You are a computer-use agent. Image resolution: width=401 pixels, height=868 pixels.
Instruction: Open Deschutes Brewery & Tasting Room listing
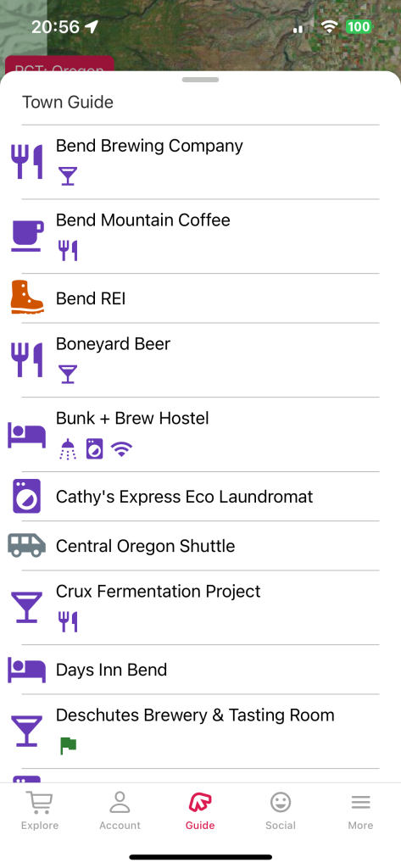coord(200,732)
